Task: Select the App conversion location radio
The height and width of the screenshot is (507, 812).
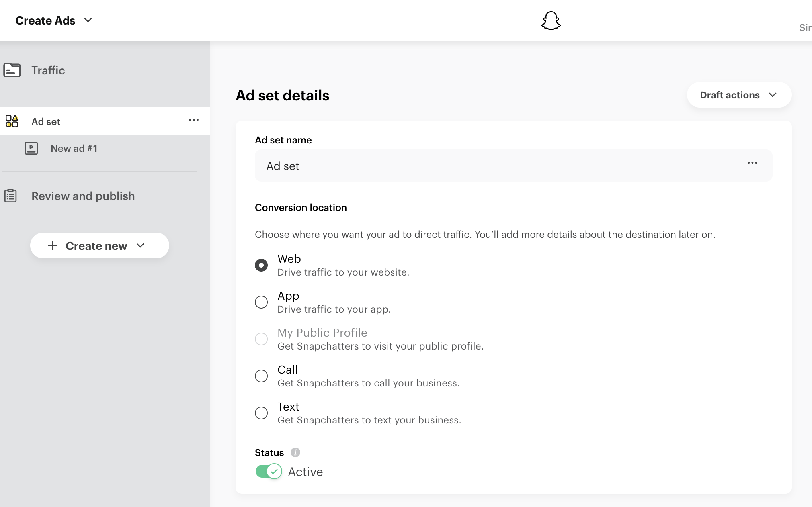Action: tap(261, 302)
